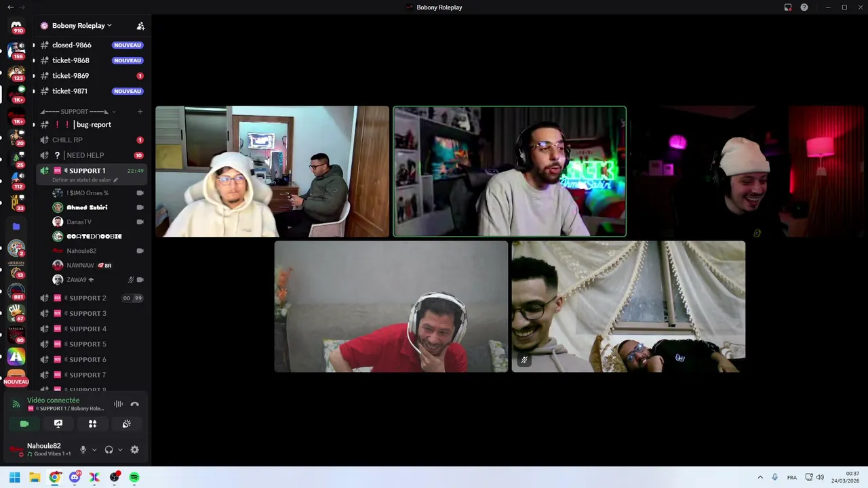The height and width of the screenshot is (488, 868).
Task: Join SUPPORT 6 voice channel
Action: point(92,359)
